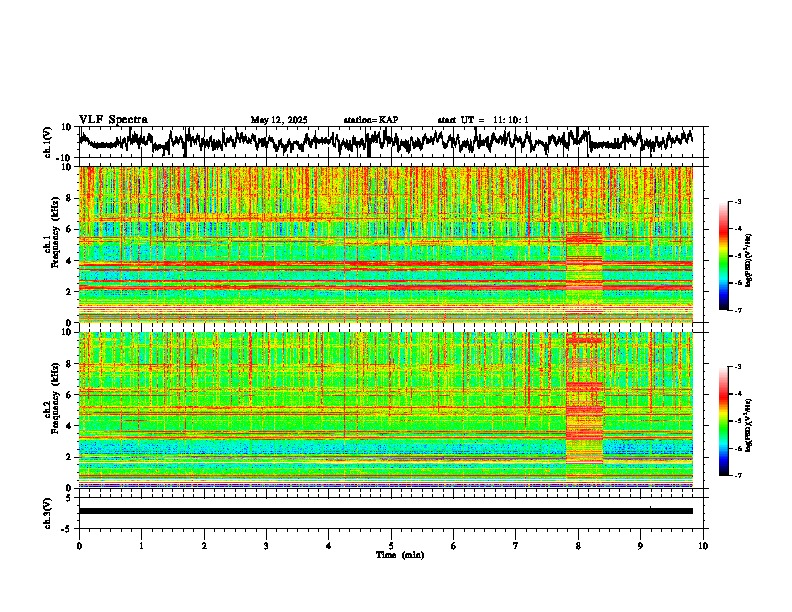This screenshot has width=792, height=612.
Task: Click the "start UT = 11:10:1" text
Action: [x=483, y=120]
